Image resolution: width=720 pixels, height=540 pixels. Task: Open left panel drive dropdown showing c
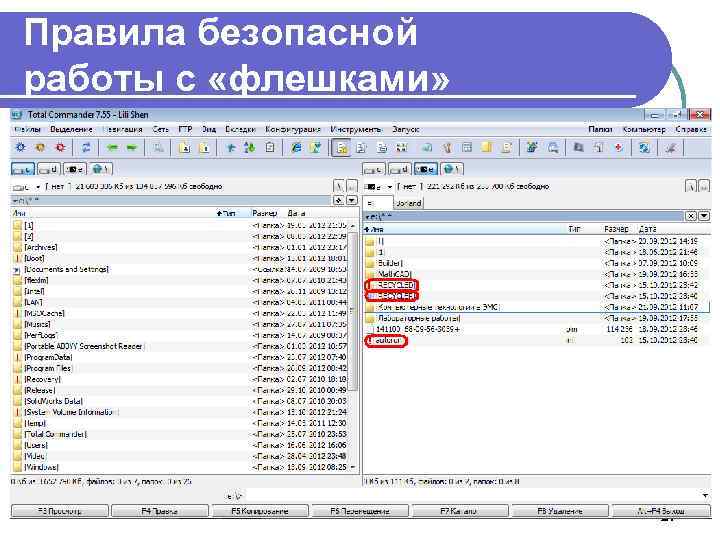(x=27, y=187)
